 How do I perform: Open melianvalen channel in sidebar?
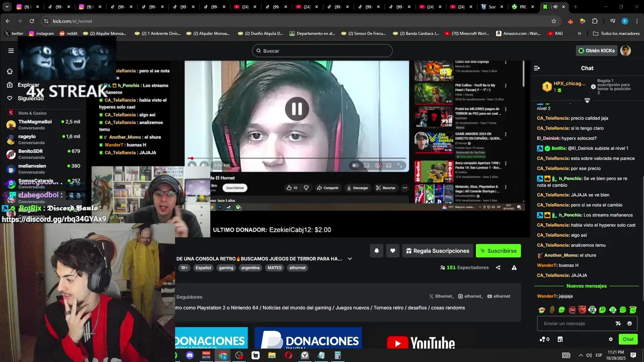click(x=43, y=168)
